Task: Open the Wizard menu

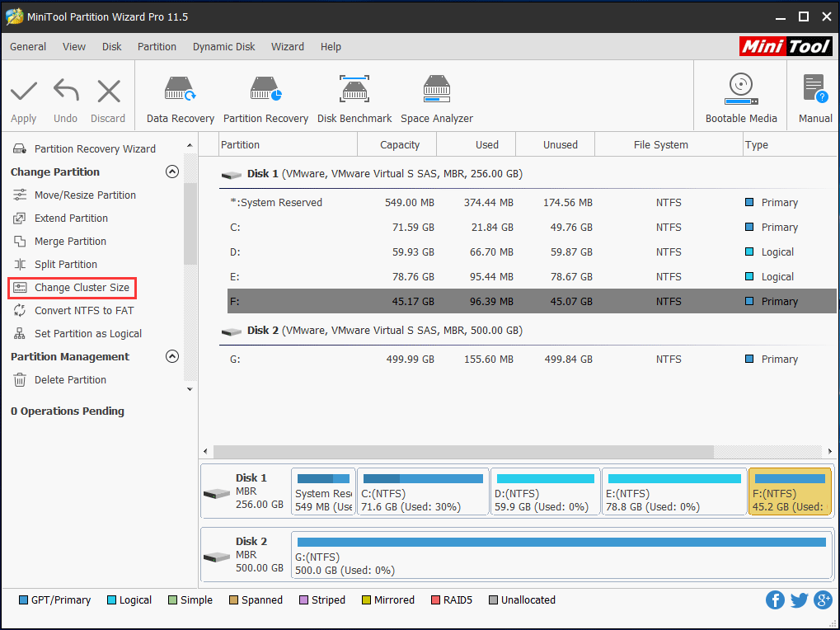Action: pos(288,47)
